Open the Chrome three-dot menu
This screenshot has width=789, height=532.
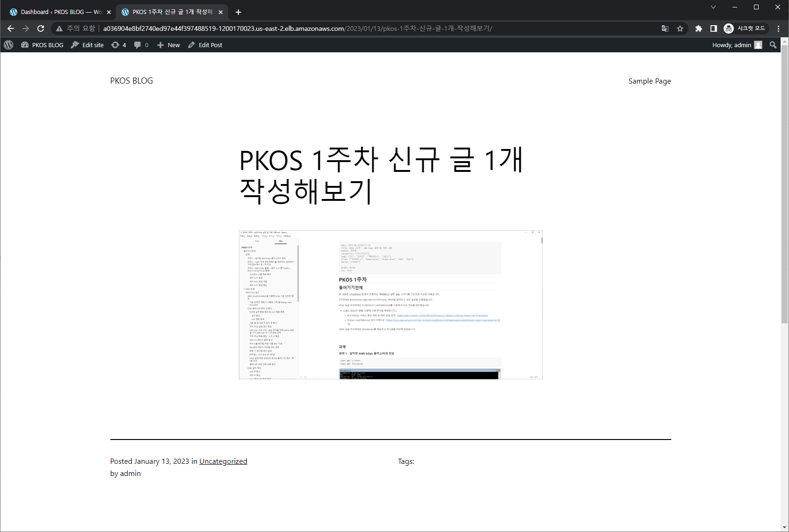[778, 28]
